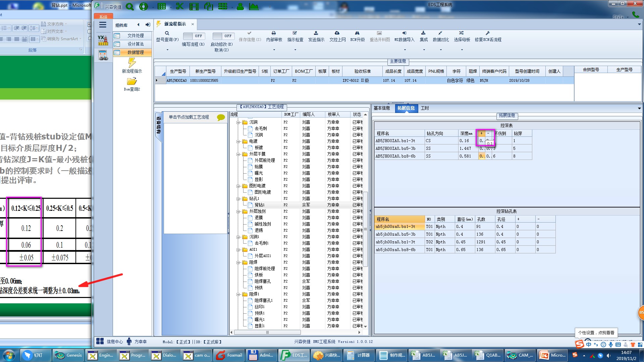Click the 文控上网 cloud upload icon

coord(337,33)
